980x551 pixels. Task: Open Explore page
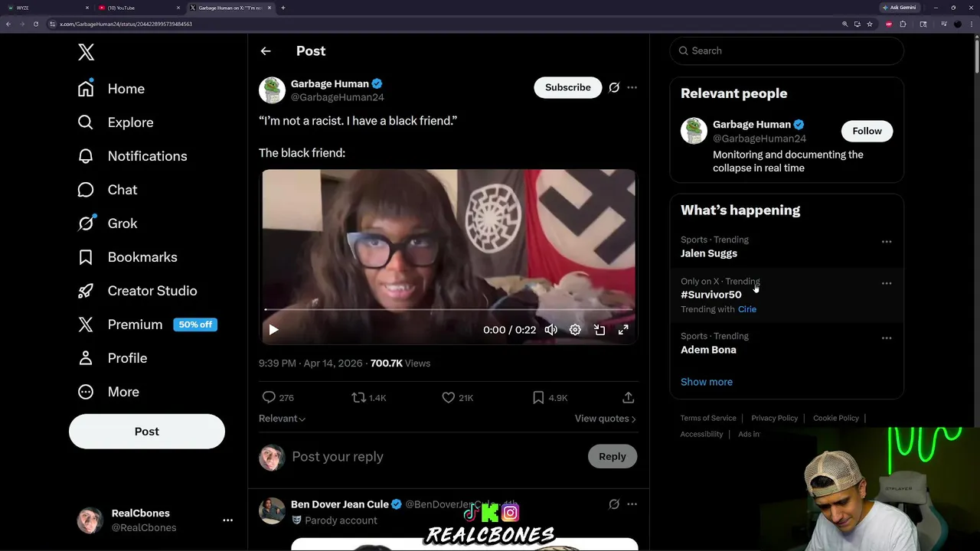[116, 122]
